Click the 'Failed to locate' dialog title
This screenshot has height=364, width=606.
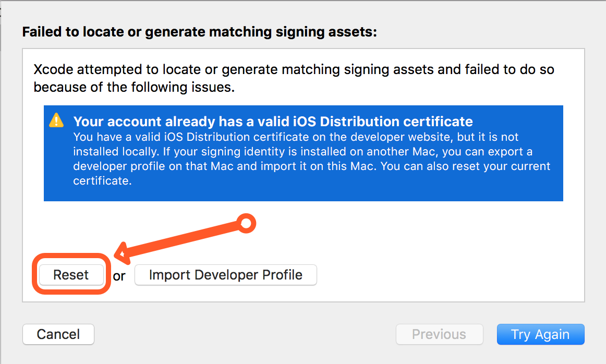pos(199,32)
